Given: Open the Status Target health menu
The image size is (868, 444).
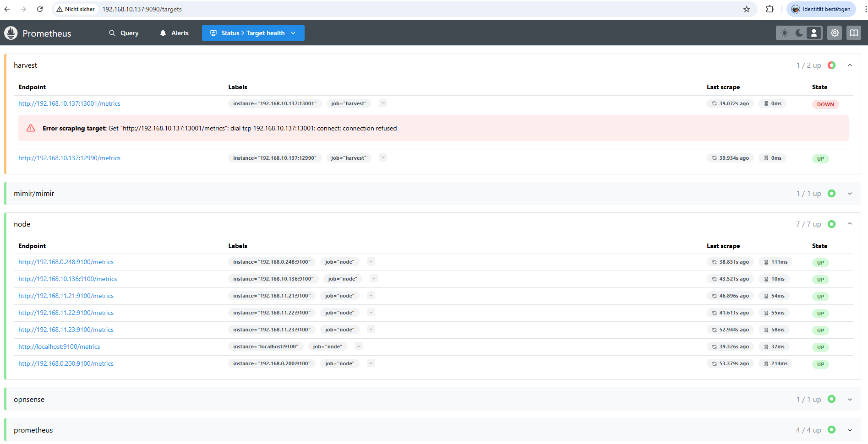Looking at the screenshot, I should click(253, 33).
